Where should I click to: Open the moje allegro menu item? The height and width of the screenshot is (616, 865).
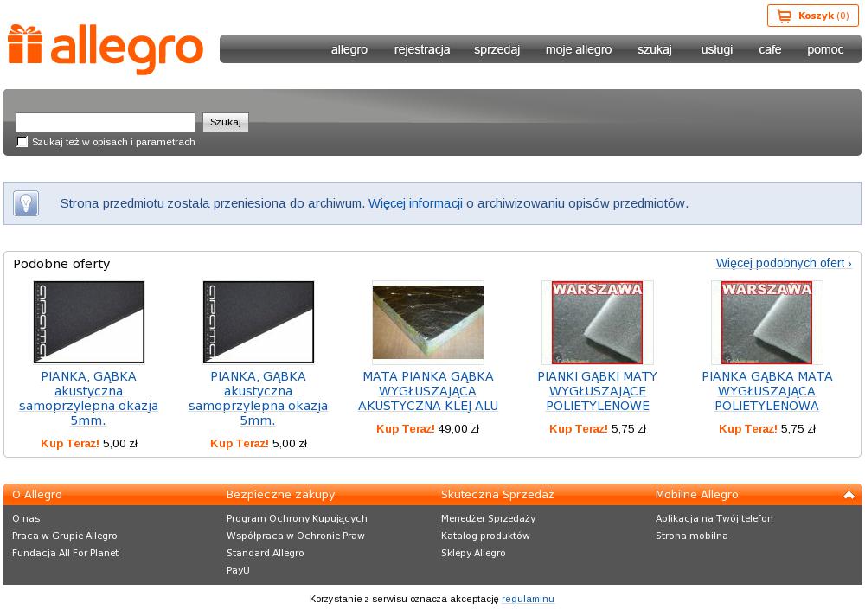tap(579, 49)
